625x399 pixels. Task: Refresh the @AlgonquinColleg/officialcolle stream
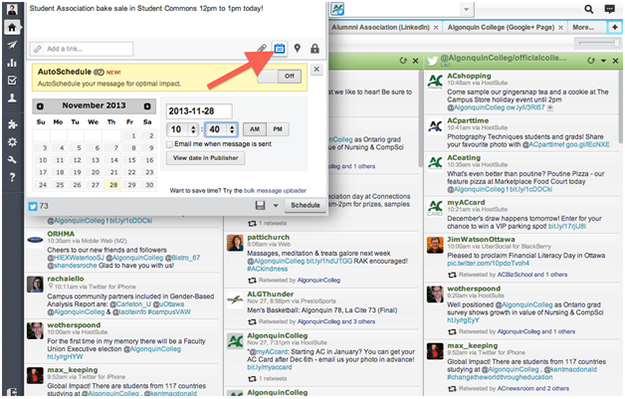click(591, 60)
